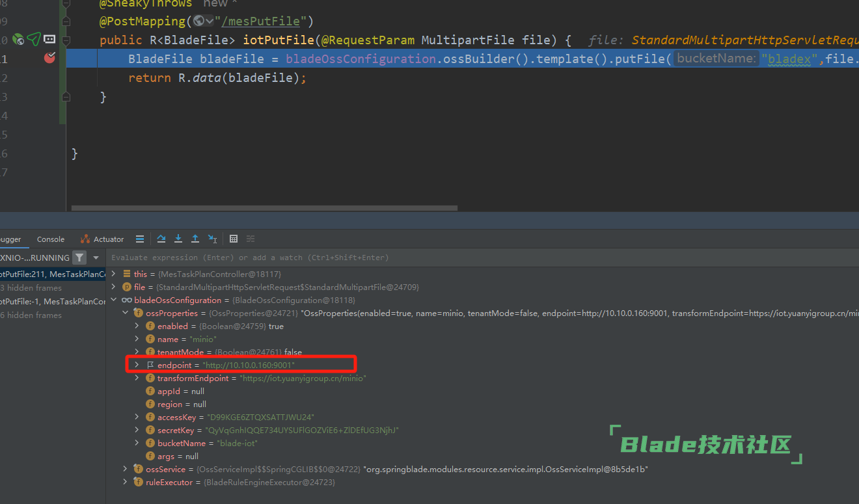This screenshot has height=504, width=859.
Task: Open the thread selector dropdown arrow
Action: [96, 258]
